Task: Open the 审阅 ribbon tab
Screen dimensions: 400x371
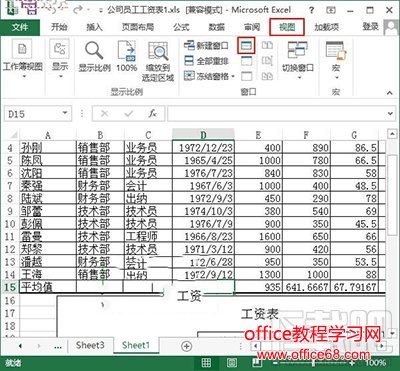Action: pyautogui.click(x=252, y=27)
